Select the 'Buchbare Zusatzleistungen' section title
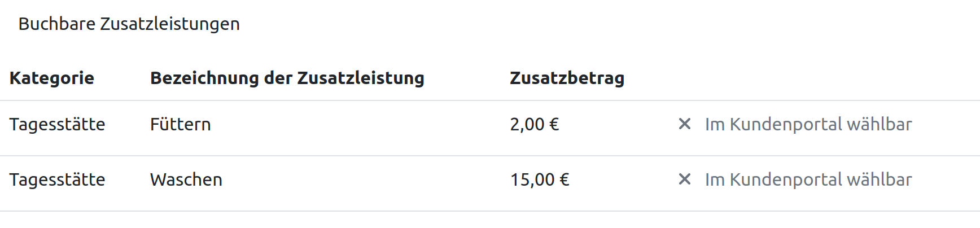The height and width of the screenshot is (228, 980). tap(129, 24)
